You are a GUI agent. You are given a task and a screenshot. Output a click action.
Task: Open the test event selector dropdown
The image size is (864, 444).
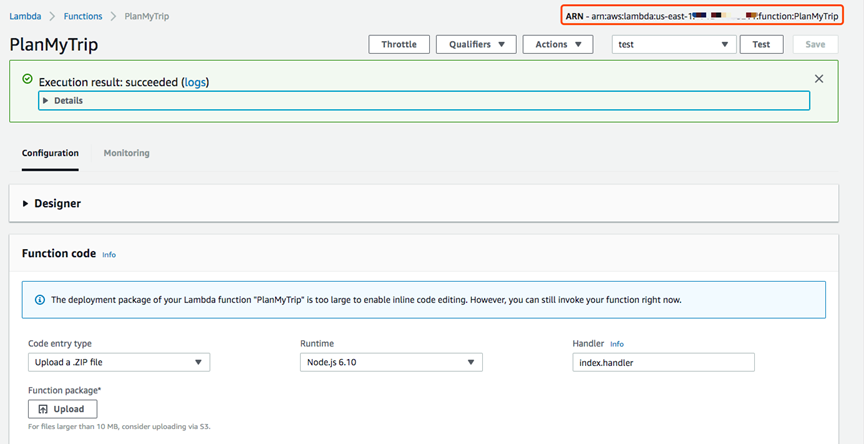673,44
